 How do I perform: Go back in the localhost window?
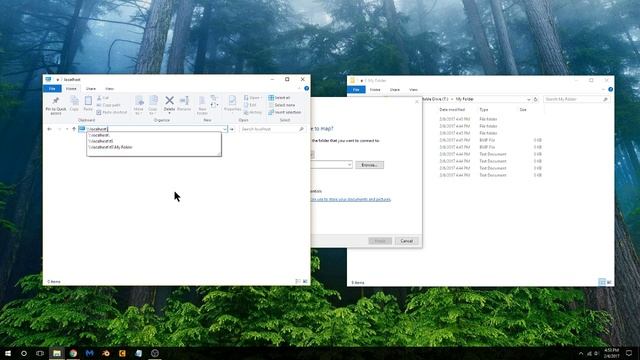click(x=49, y=129)
